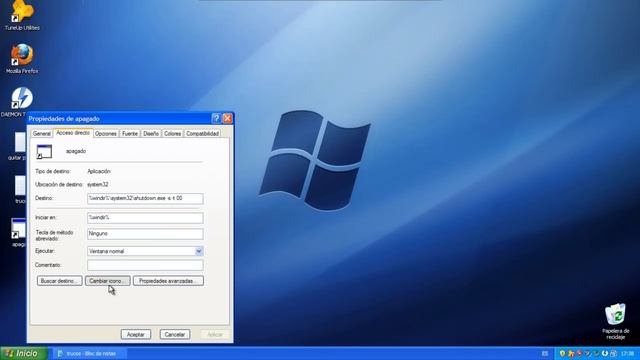The image size is (640, 360).
Task: Click the 'Aplicación' destination type text
Action: 99,171
